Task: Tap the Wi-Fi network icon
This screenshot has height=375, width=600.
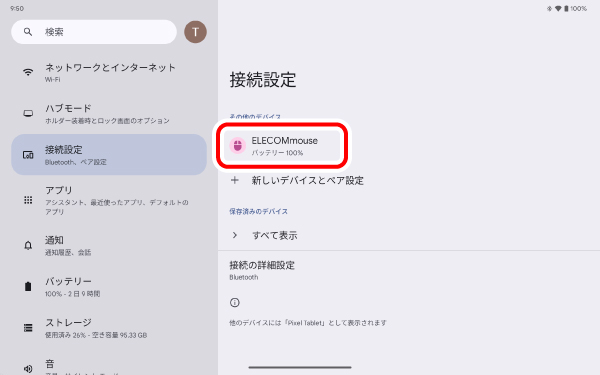Action: 28,72
